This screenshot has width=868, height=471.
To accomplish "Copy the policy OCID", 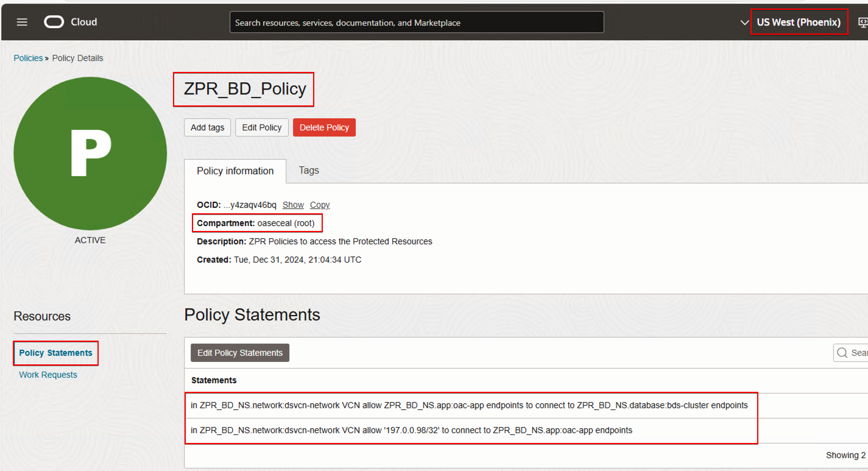I will click(x=320, y=205).
